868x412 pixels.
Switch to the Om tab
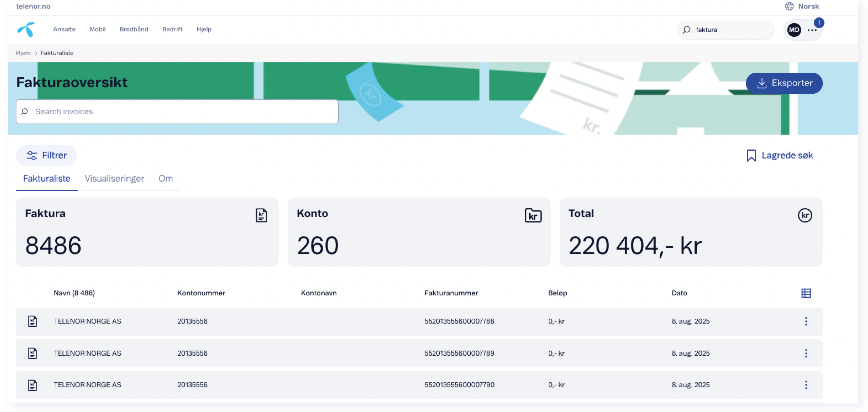click(165, 178)
